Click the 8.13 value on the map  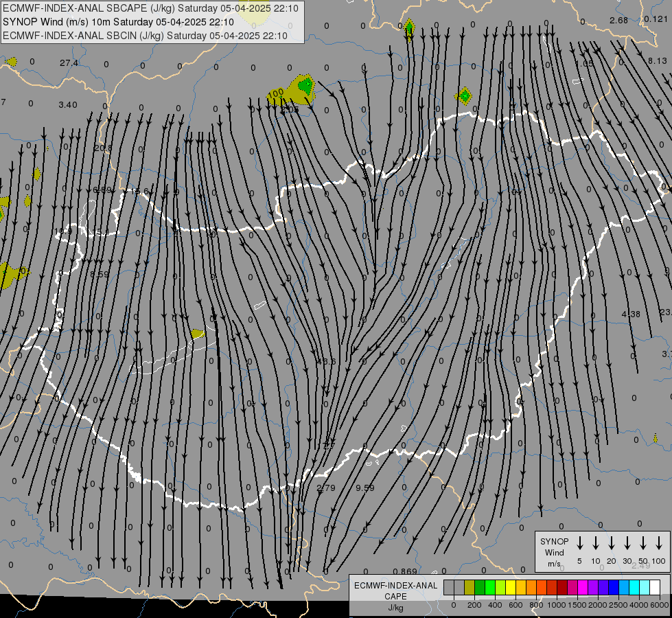click(x=657, y=61)
